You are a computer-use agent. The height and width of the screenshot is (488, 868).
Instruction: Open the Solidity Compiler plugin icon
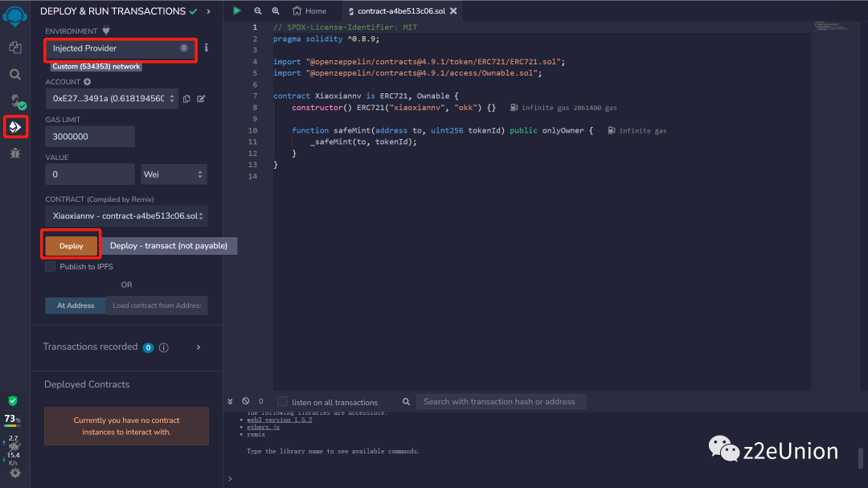click(14, 100)
